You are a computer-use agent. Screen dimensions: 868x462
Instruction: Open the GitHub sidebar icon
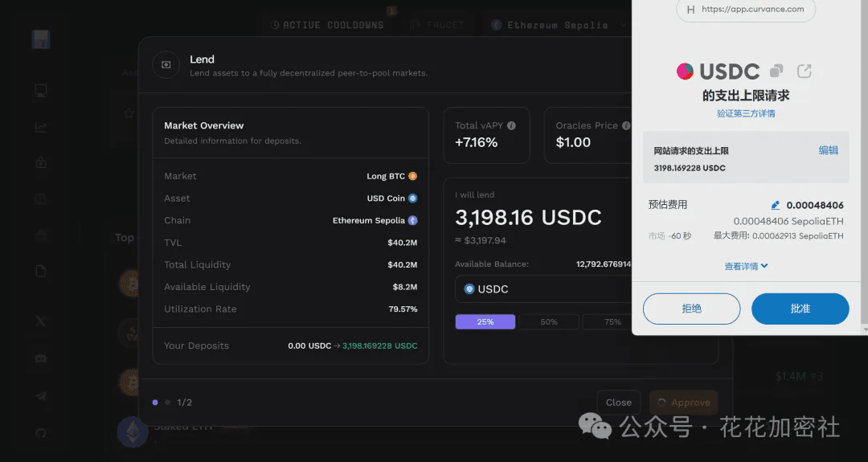click(41, 433)
